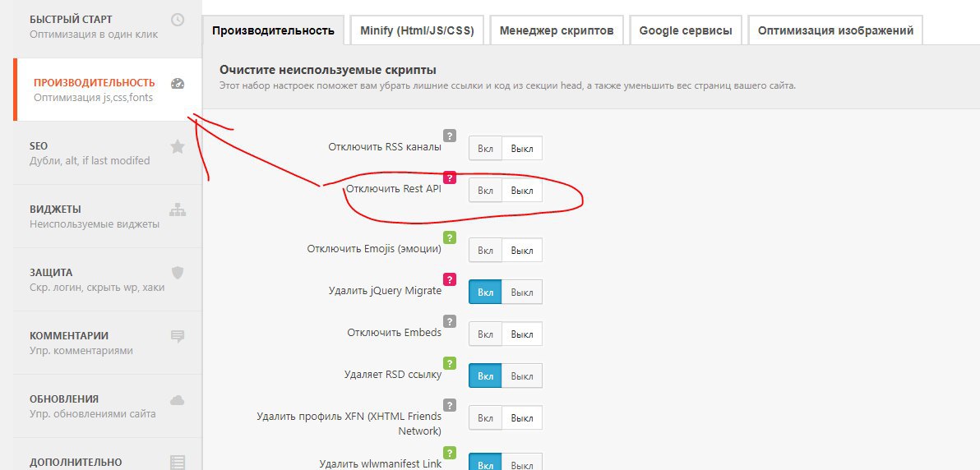Open red help hint for Отключить Rest API

point(450,177)
